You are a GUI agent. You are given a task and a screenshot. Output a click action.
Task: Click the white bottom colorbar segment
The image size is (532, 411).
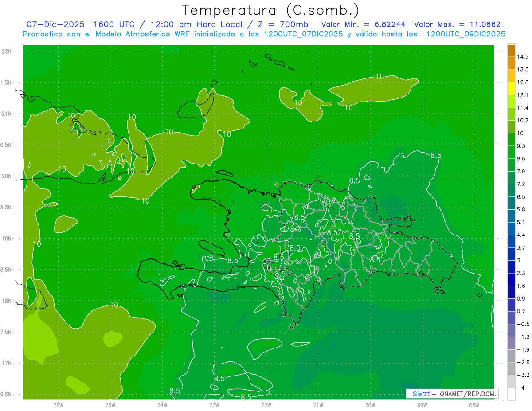click(x=511, y=394)
